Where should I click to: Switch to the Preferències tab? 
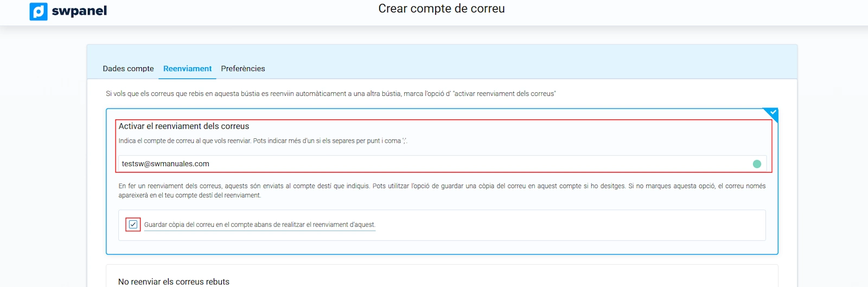(x=242, y=69)
